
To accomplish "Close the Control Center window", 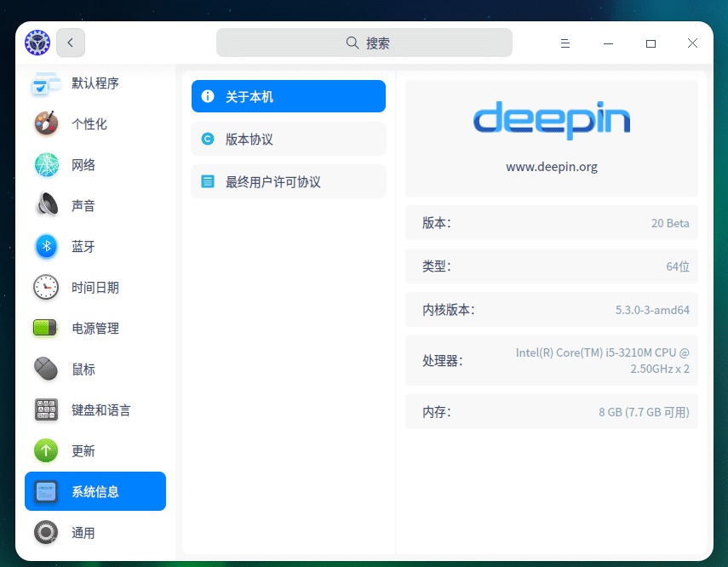I will pos(693,43).
